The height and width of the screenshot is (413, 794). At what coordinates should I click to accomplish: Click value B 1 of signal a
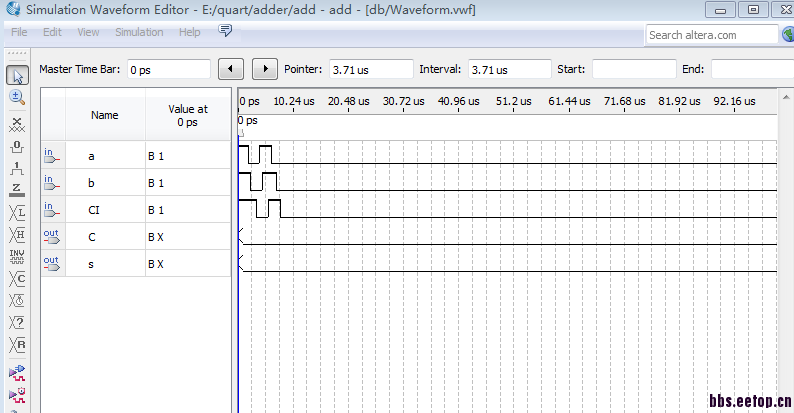tap(156, 156)
